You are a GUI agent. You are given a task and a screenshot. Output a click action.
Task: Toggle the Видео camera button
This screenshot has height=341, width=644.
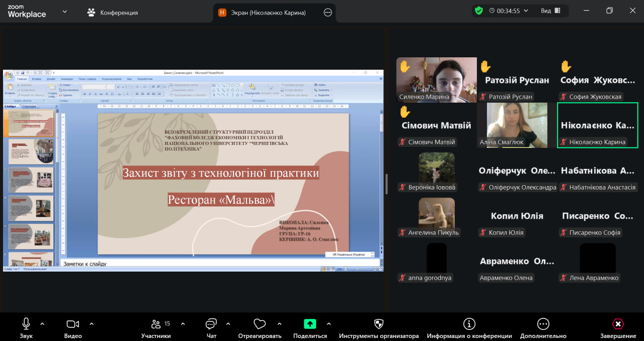click(73, 324)
